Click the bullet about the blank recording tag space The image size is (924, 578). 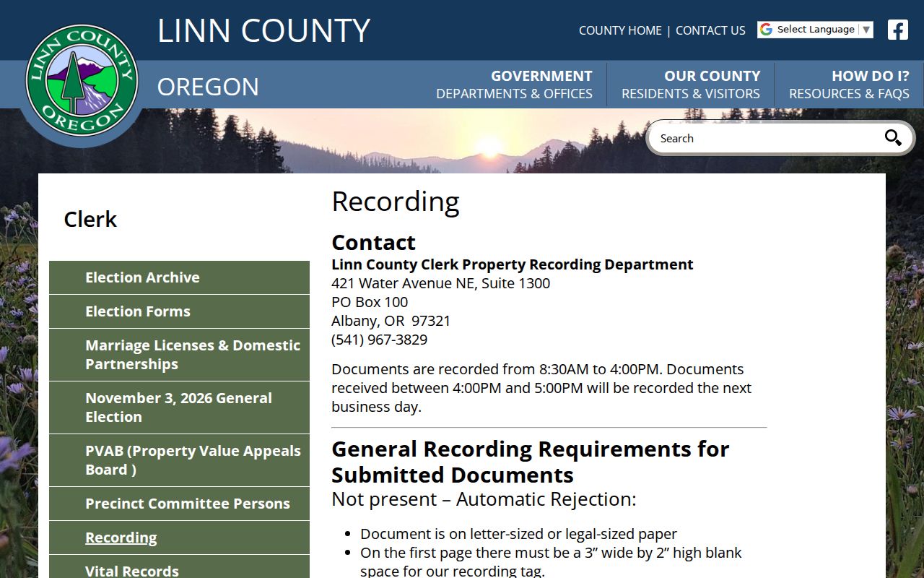[551, 562]
